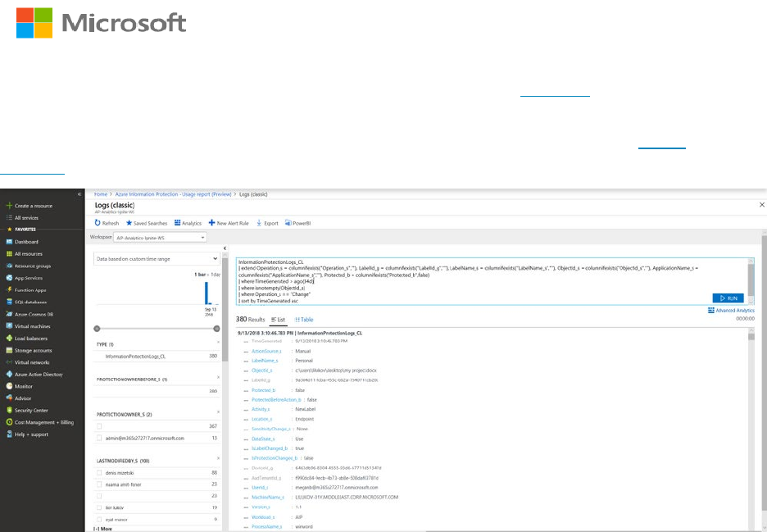Screen dimensions: 767x532
Task: Open the Virtual networks icon
Action: click(x=9, y=362)
